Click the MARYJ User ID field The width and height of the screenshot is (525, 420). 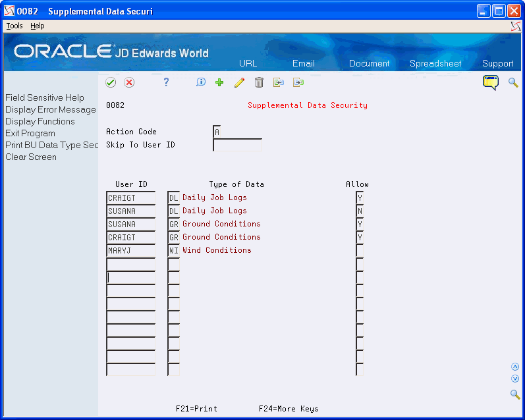pos(131,250)
